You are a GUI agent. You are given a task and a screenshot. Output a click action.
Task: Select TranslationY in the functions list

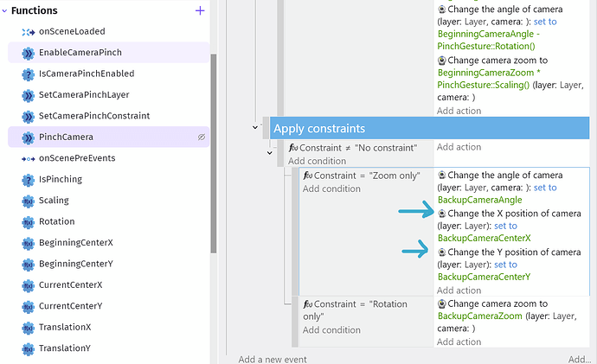(x=64, y=348)
